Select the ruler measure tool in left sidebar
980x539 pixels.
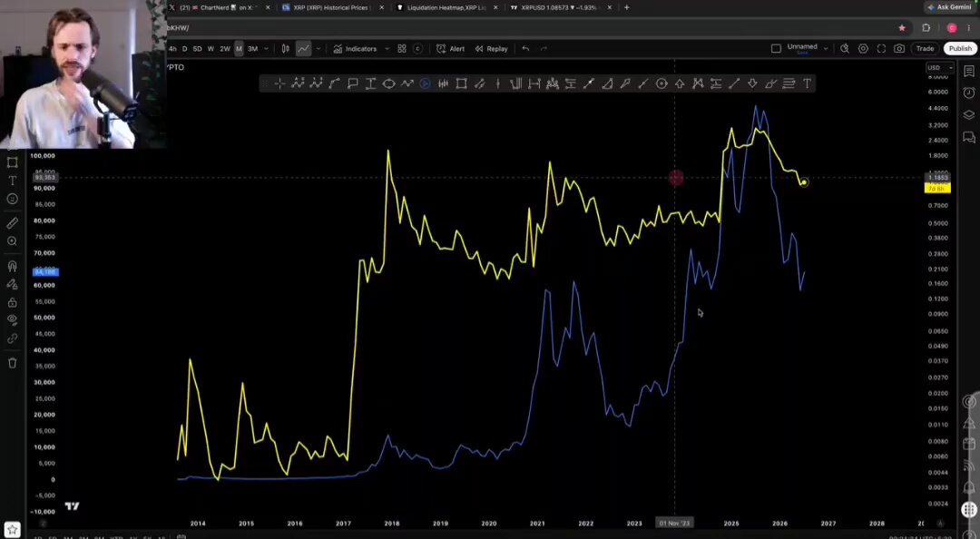click(x=12, y=223)
